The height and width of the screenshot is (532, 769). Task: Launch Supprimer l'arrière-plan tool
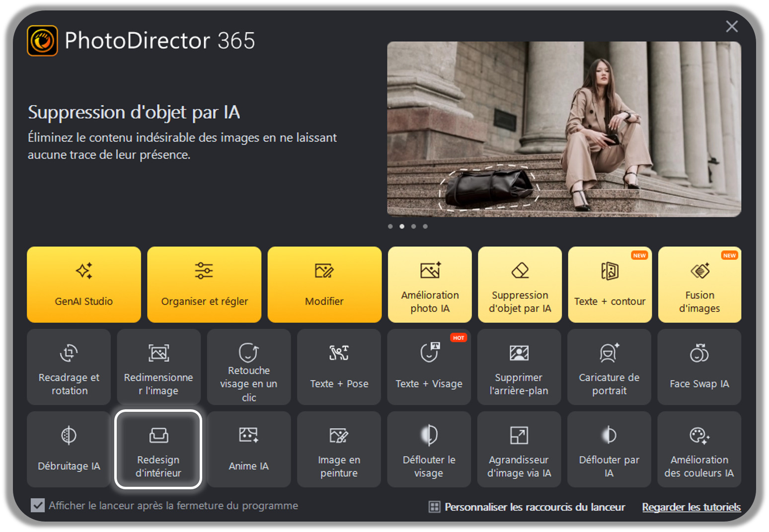(x=519, y=367)
